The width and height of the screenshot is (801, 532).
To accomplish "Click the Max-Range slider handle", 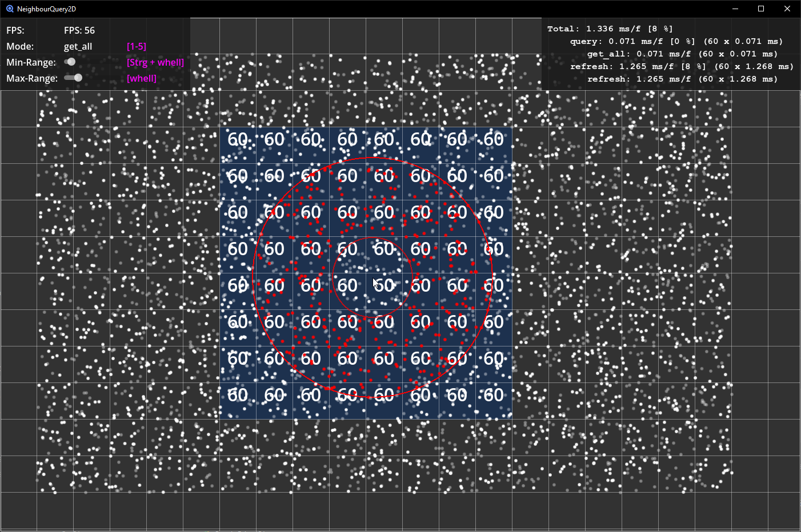I will pyautogui.click(x=78, y=78).
